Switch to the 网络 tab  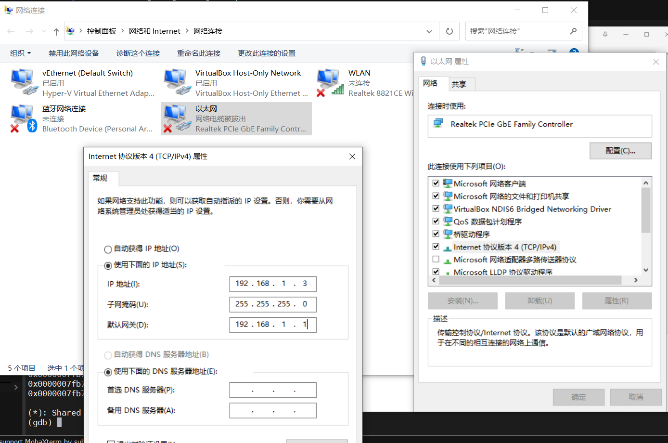click(x=430, y=83)
